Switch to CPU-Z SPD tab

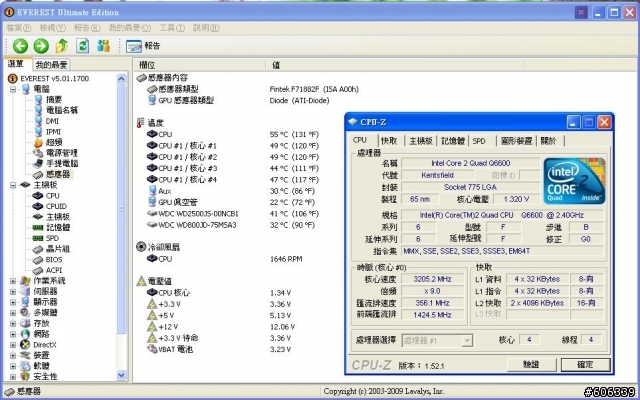(x=479, y=141)
